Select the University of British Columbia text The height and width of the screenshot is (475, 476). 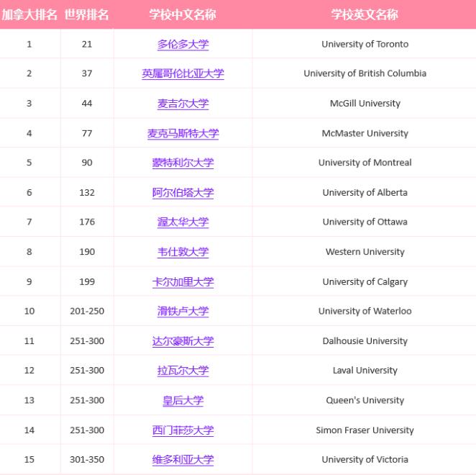(365, 73)
